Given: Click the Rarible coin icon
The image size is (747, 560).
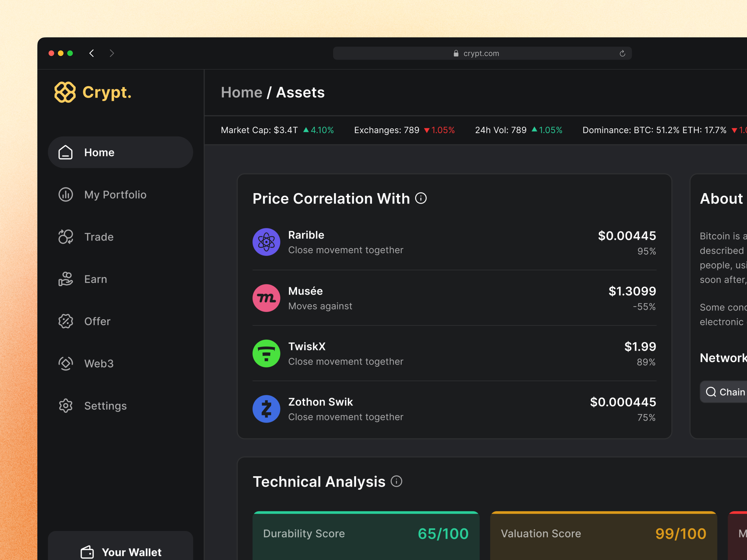Looking at the screenshot, I should click(266, 242).
